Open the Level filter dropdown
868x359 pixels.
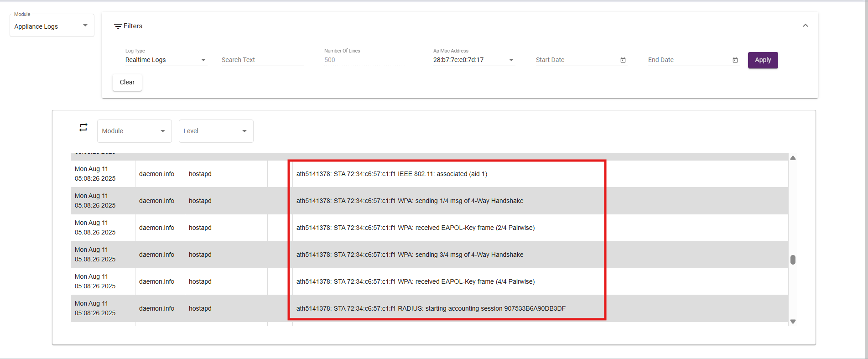pos(216,131)
